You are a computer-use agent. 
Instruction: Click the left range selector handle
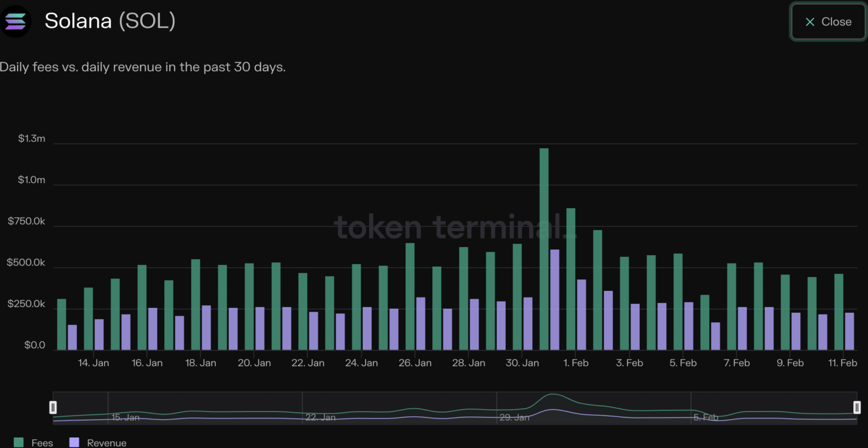(53, 407)
